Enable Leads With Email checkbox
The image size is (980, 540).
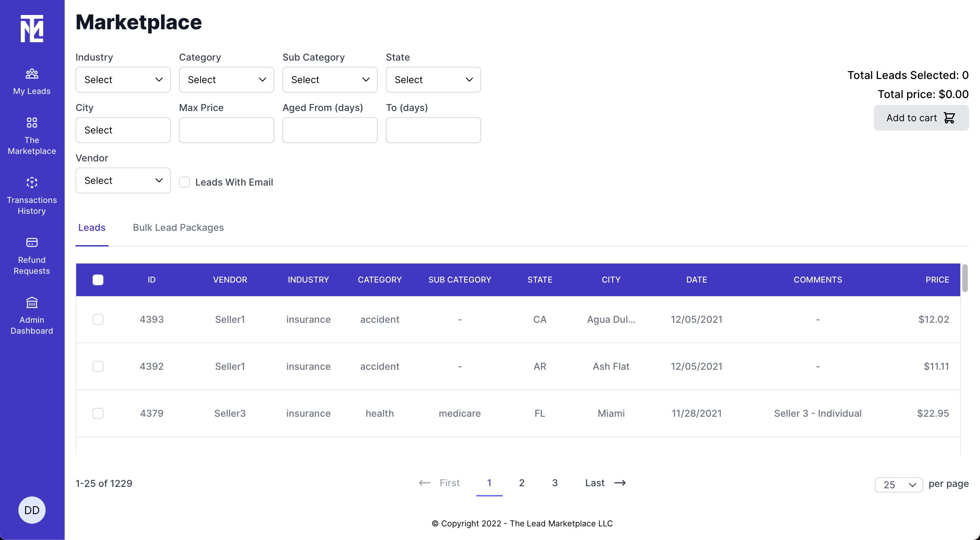coord(184,182)
